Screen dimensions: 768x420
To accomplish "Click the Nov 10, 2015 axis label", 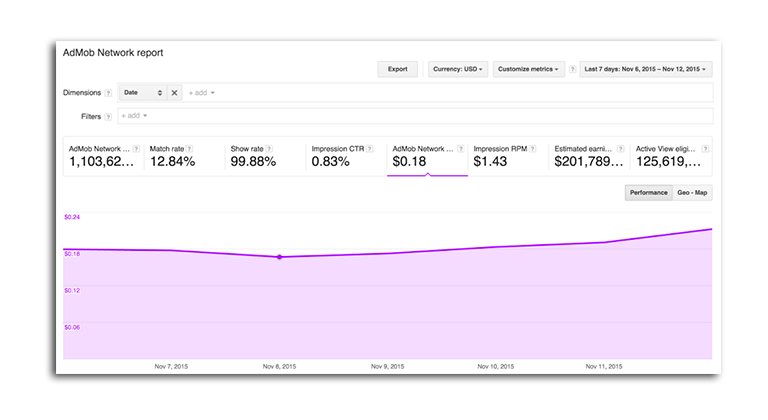I will point(496,367).
